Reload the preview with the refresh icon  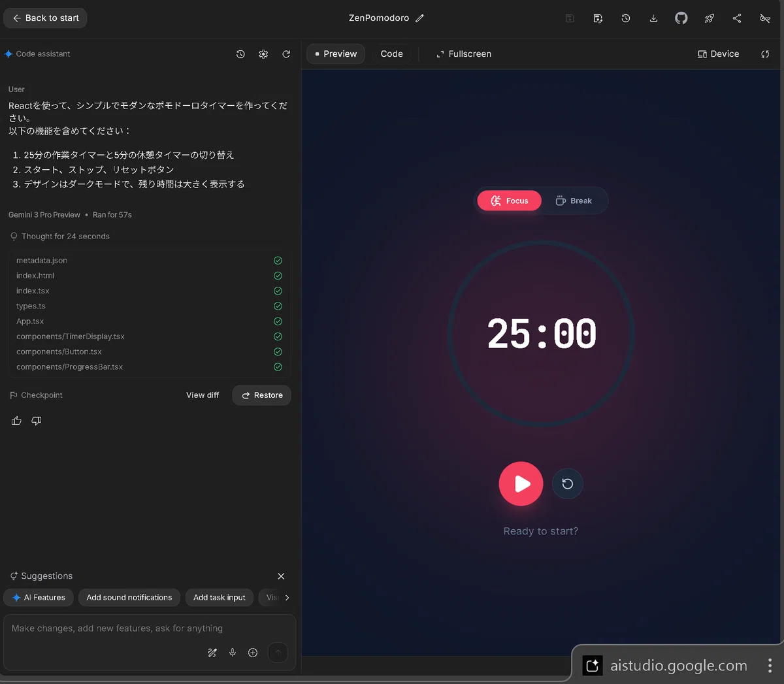[x=765, y=54]
